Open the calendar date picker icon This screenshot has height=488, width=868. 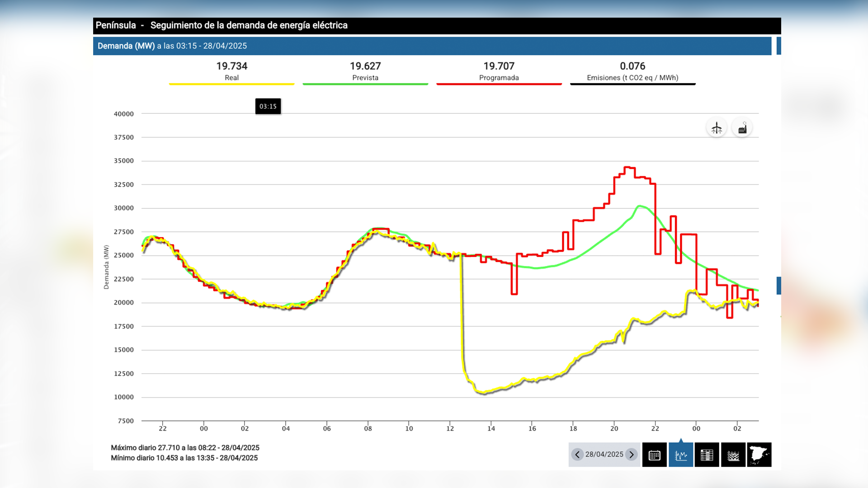654,455
